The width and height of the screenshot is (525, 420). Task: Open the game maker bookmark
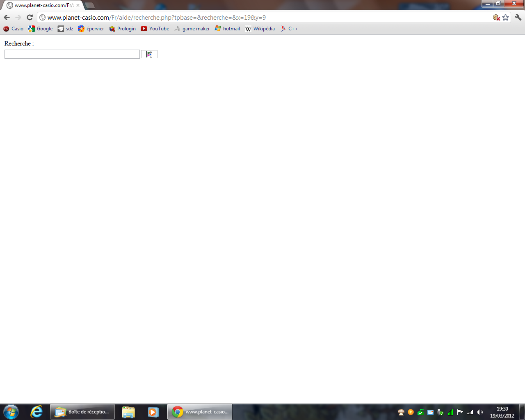(192, 29)
